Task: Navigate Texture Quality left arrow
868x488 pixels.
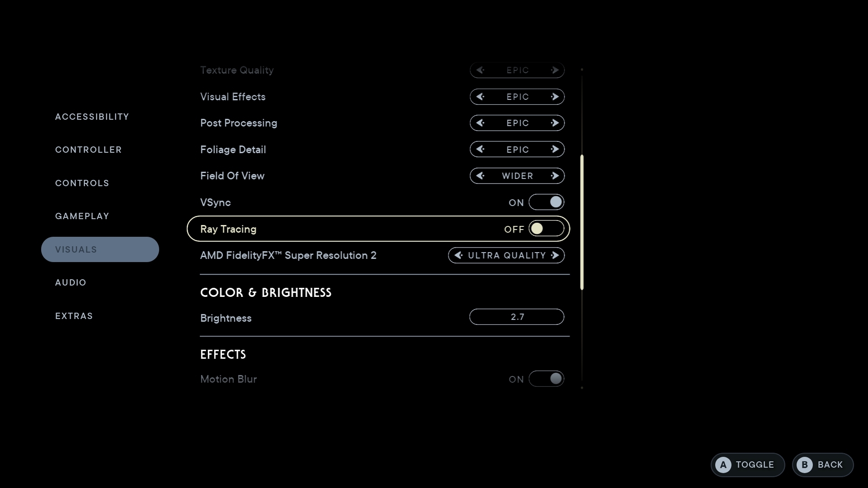Action: click(x=481, y=70)
